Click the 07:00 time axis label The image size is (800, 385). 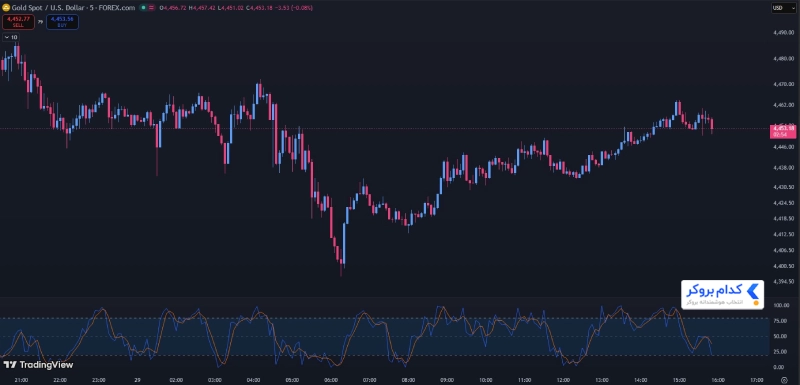tap(369, 380)
